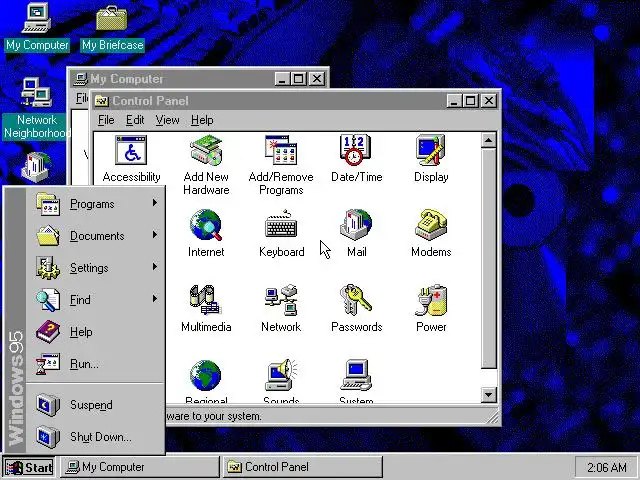Open the Edit menu in Control Panel
The image size is (640, 480).
[x=135, y=120]
